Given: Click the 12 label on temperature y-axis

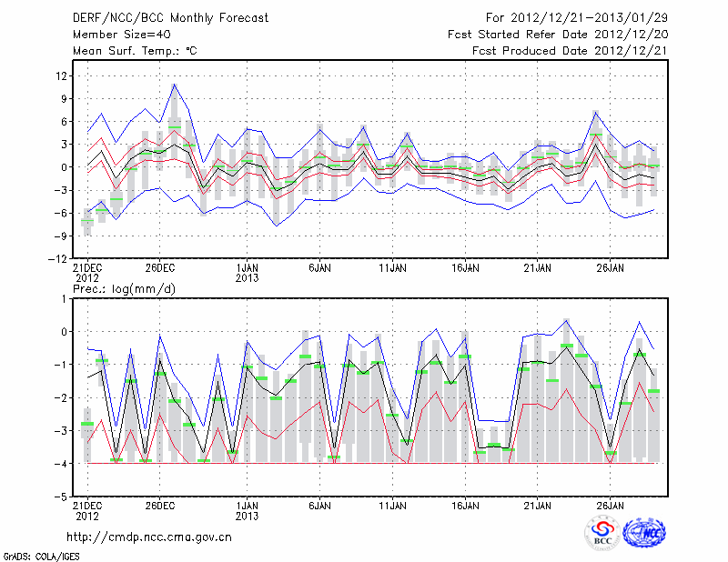Looking at the screenshot, I should click(60, 75).
